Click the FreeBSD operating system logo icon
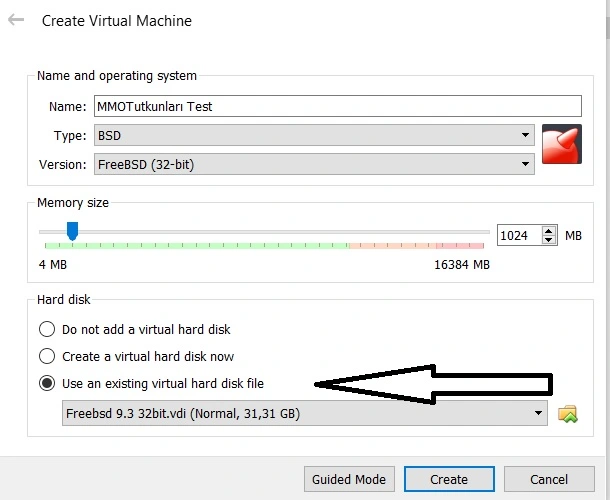 [561, 144]
